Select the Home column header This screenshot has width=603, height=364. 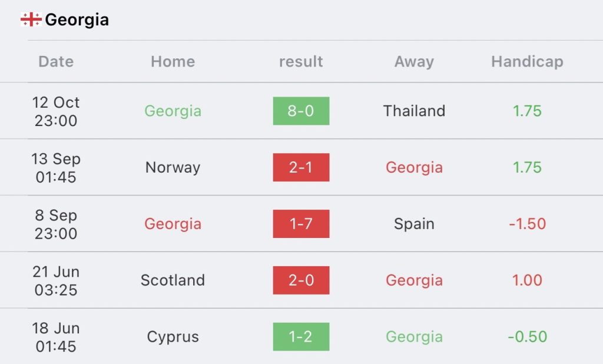pos(173,62)
